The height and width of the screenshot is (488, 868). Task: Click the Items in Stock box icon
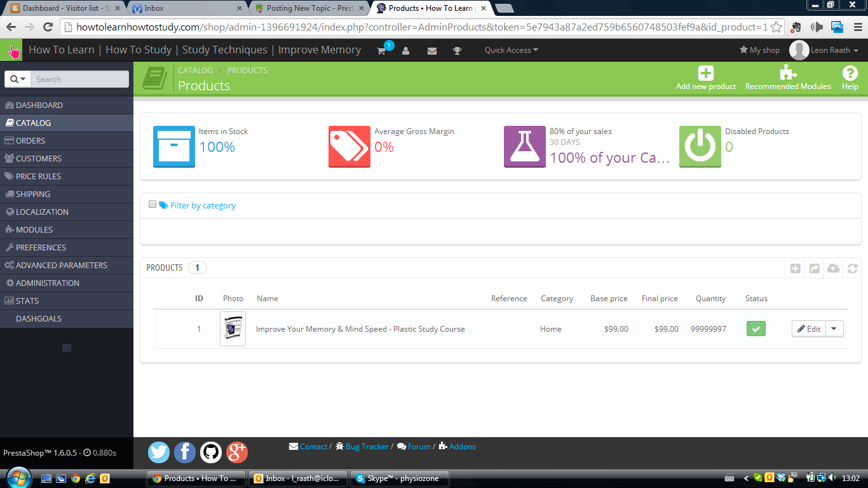click(x=174, y=147)
